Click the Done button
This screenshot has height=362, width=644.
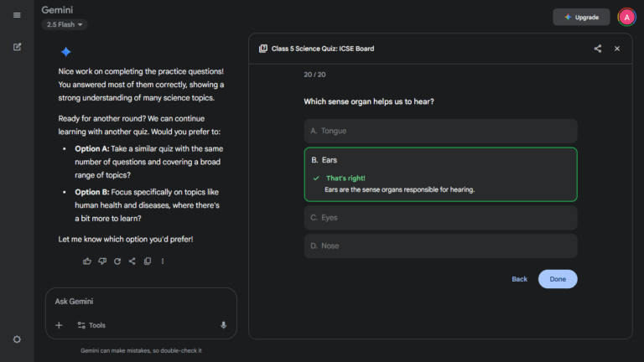558,279
